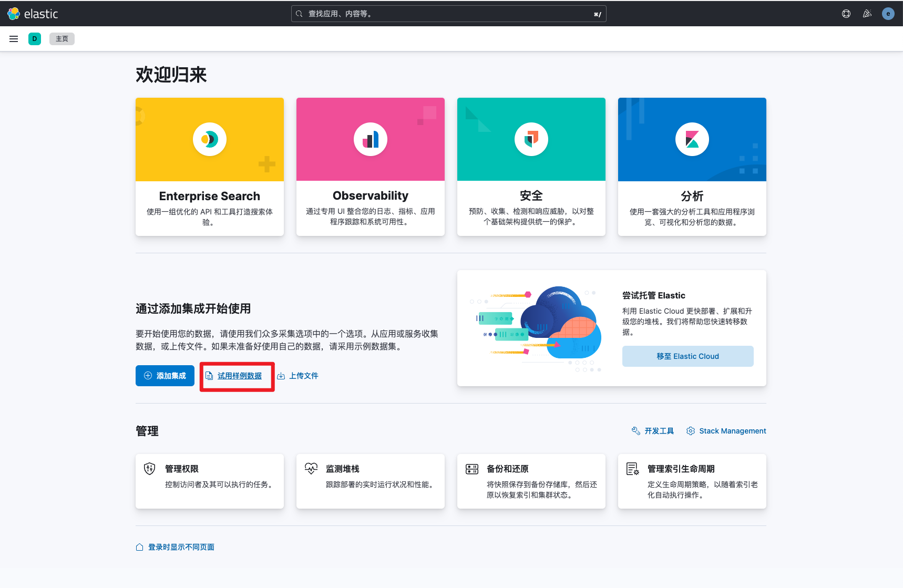Open the 试用样例数据 link
This screenshot has height=588, width=903.
pyautogui.click(x=240, y=376)
